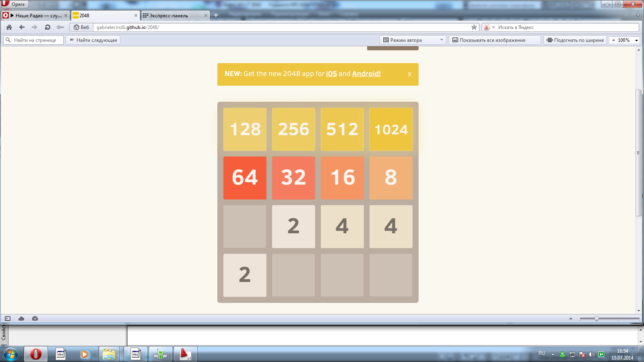Open Opera Link cloud icon

(21, 319)
